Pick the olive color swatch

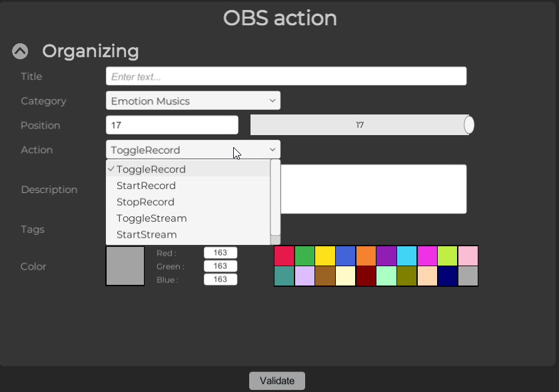(x=407, y=276)
